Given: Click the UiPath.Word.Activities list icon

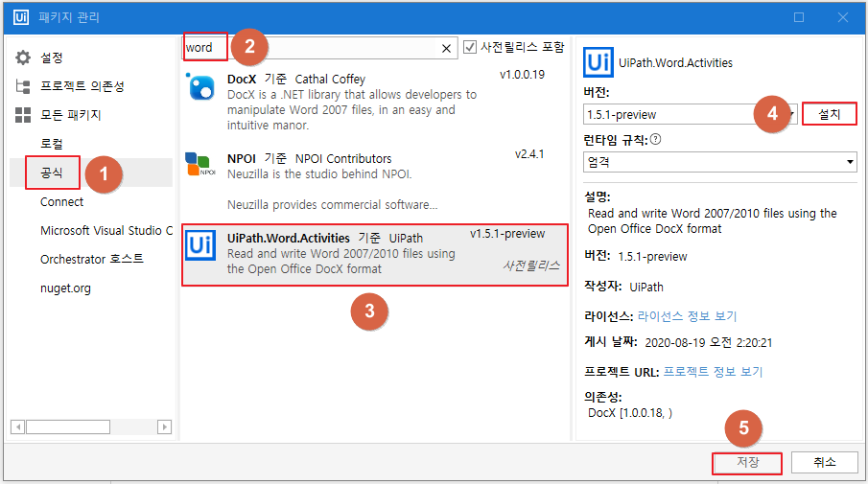Looking at the screenshot, I should [x=200, y=245].
